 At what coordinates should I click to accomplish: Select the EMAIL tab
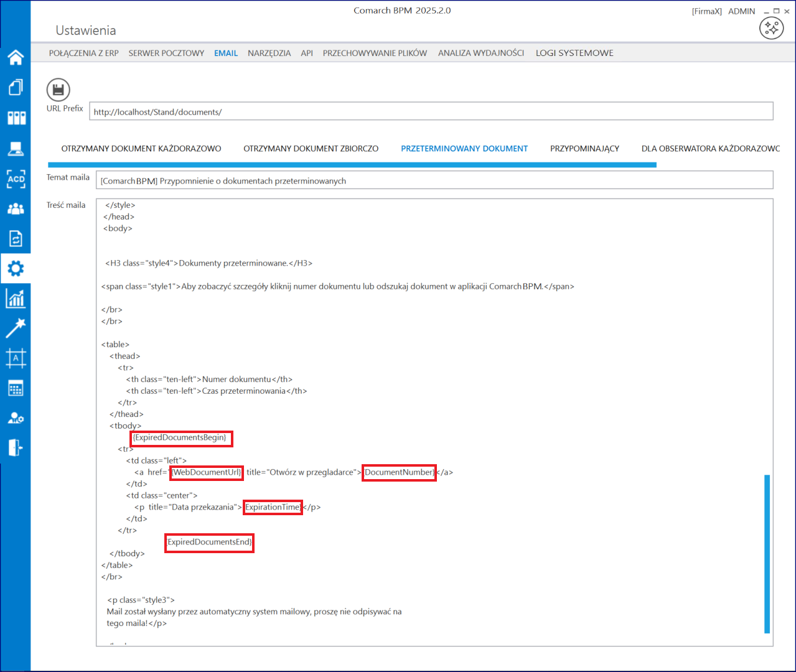226,53
